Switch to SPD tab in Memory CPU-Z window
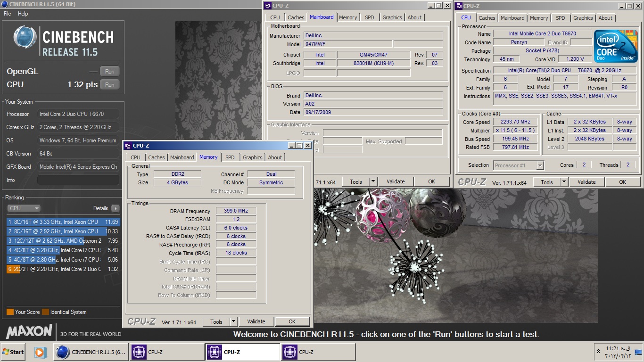 point(230,157)
